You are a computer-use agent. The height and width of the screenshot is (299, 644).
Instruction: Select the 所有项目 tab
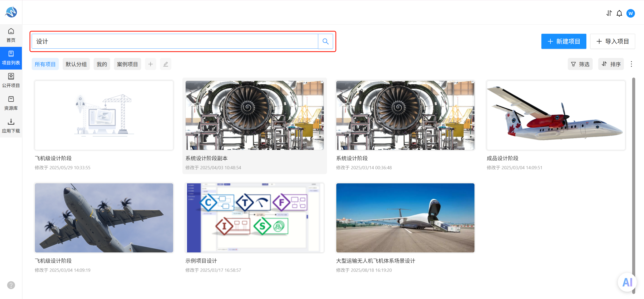click(x=45, y=64)
